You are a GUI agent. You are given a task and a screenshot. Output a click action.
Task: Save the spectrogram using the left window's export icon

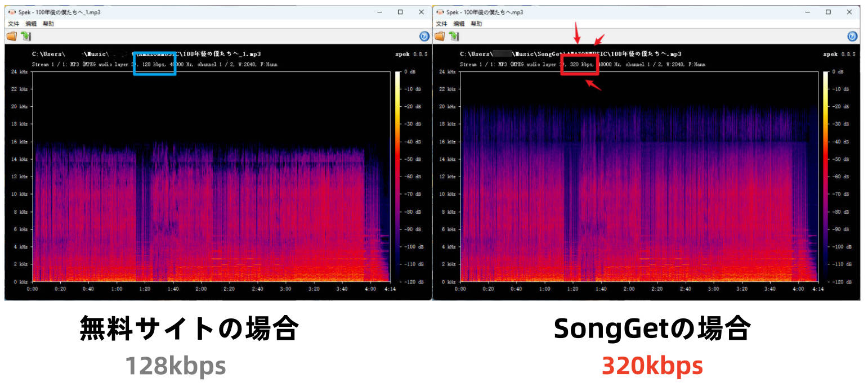tap(24, 36)
